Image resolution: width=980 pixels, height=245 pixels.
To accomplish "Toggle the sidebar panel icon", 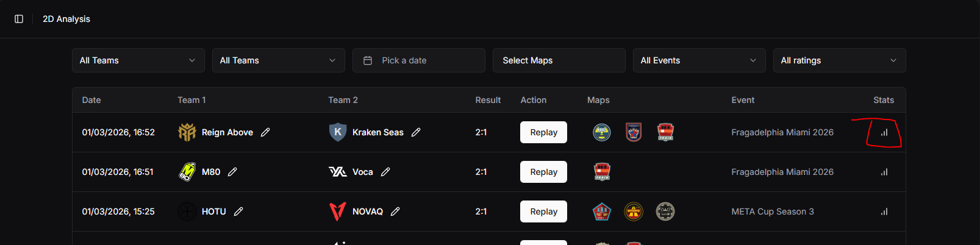I will (x=19, y=19).
